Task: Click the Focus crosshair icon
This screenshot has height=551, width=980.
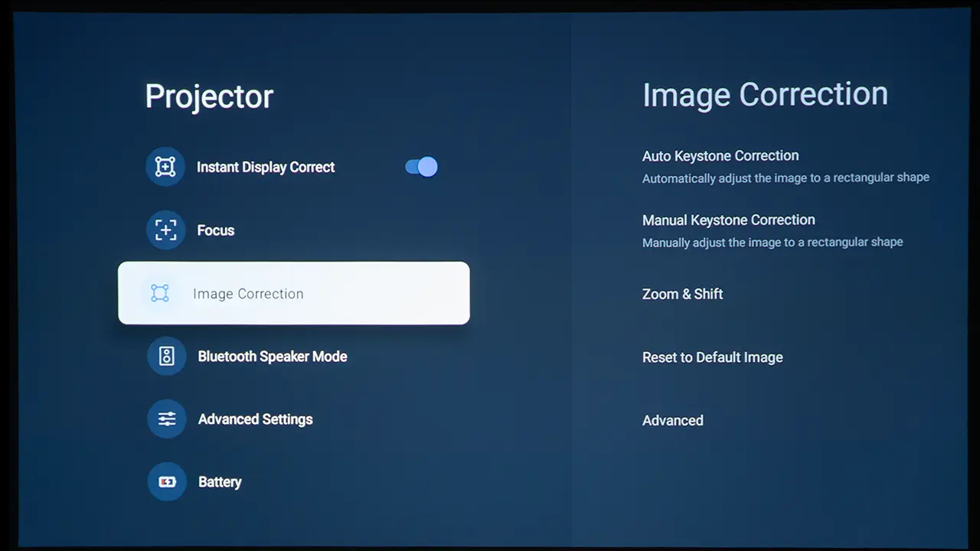Action: [x=165, y=230]
